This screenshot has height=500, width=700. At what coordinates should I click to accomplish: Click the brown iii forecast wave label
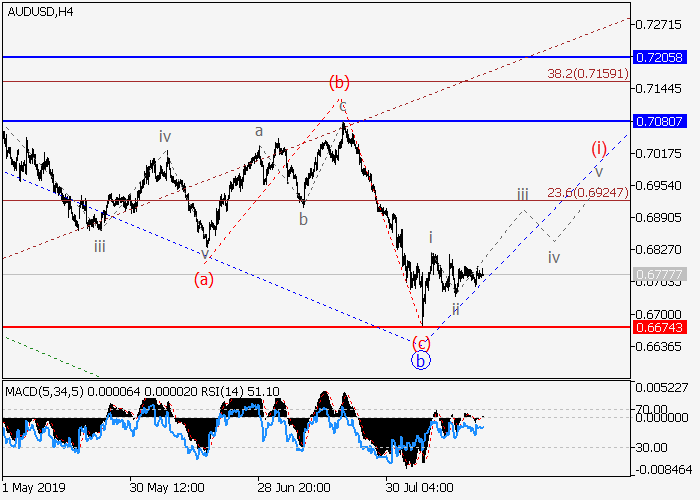[522, 194]
